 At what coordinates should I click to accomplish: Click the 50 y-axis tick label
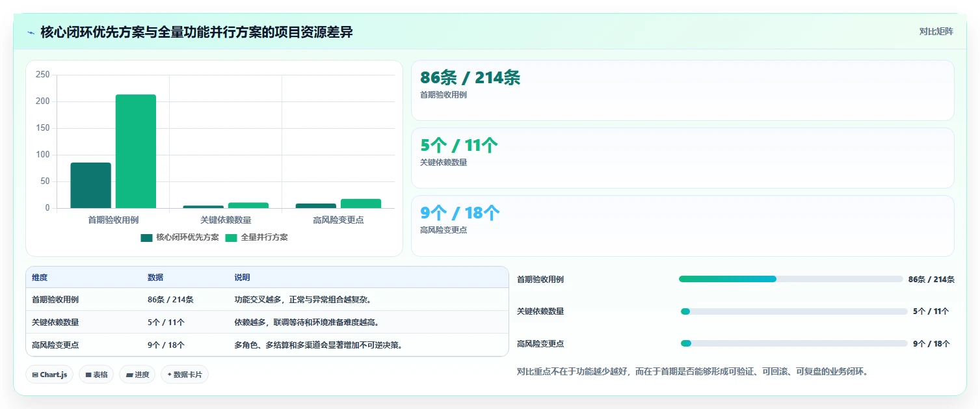pyautogui.click(x=45, y=181)
